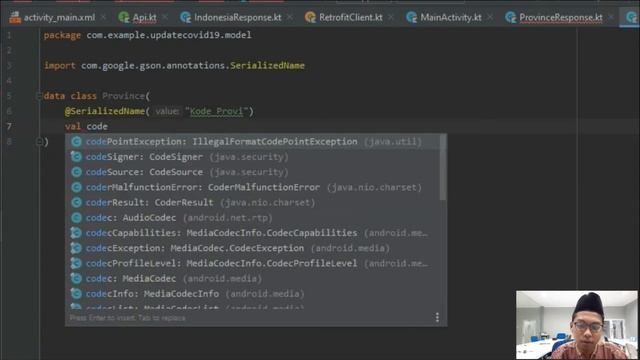Choose the coderResult: CoderResult suggestion

click(x=252, y=202)
